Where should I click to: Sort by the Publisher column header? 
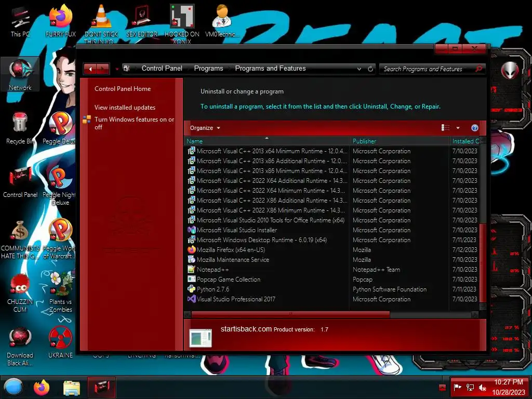(x=400, y=141)
